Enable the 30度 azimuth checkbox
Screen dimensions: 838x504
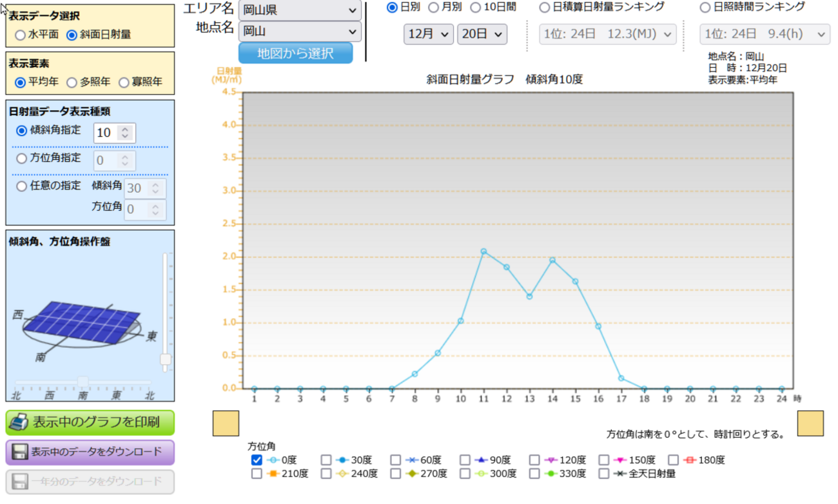pos(326,460)
